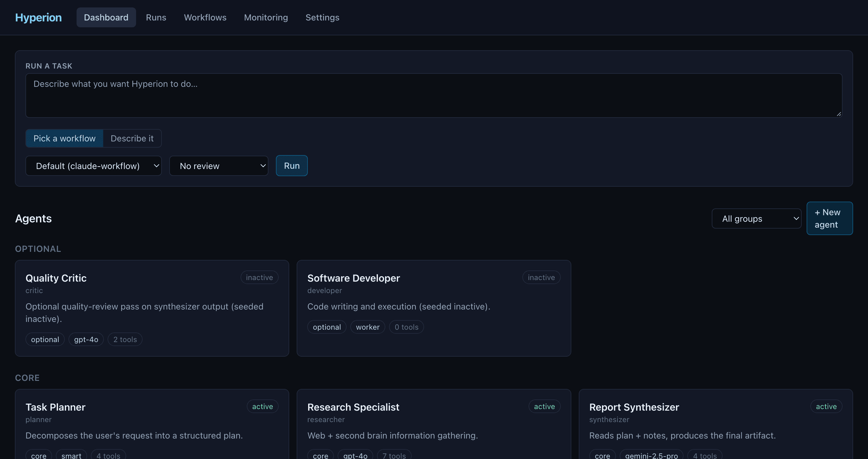Click the 2 tools tag
This screenshot has width=868, height=459.
click(125, 339)
